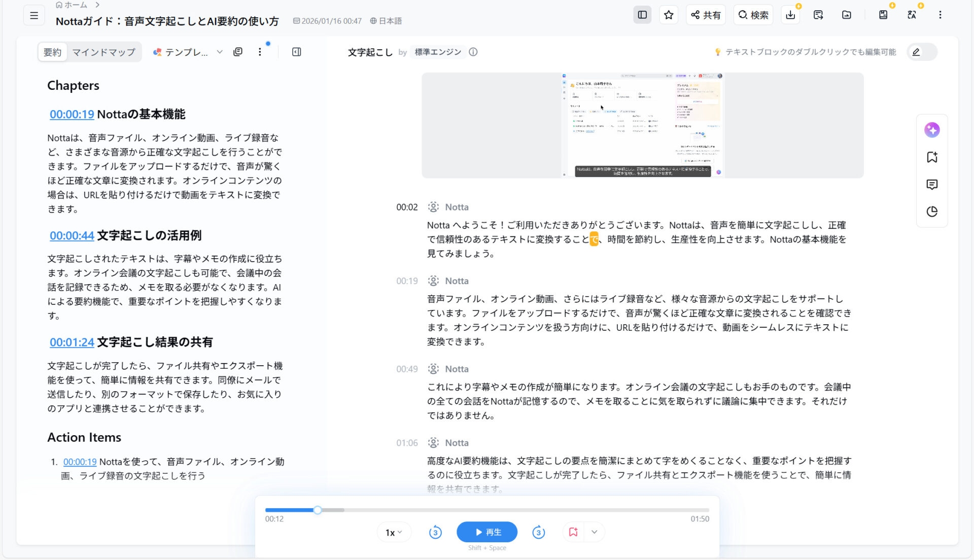Click the 日本語 language label
974x560 pixels.
[x=386, y=21]
